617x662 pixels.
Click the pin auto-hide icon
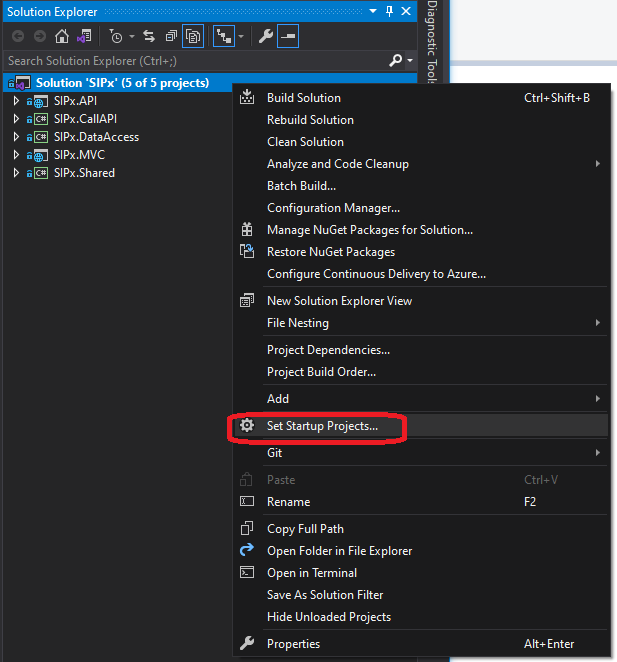pos(389,11)
